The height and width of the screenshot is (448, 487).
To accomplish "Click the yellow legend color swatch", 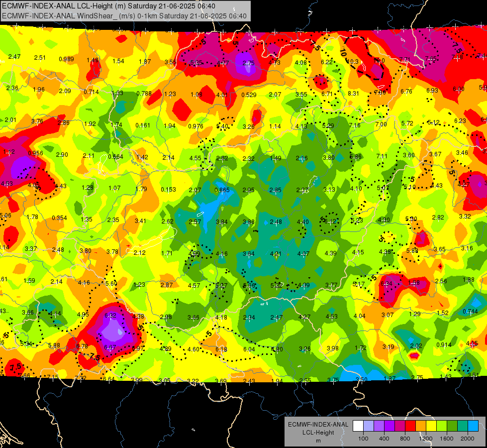I will (431, 426).
